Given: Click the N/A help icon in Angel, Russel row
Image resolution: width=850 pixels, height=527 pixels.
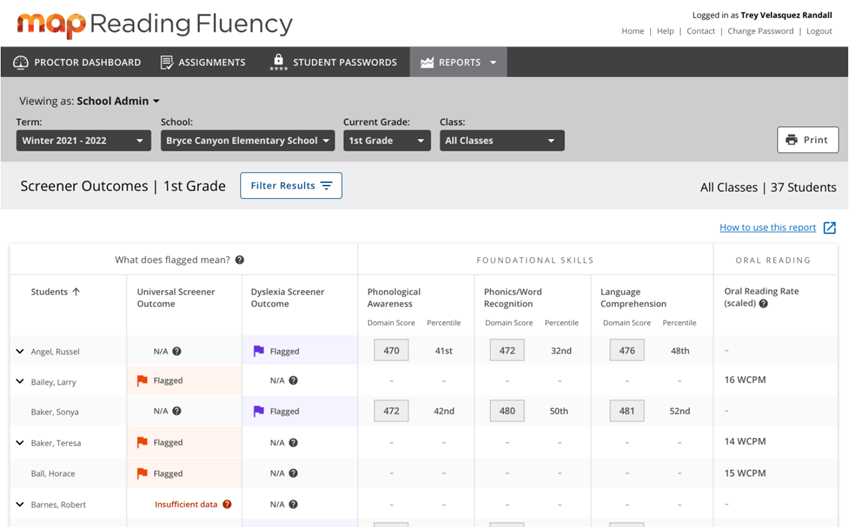Looking at the screenshot, I should pyautogui.click(x=177, y=351).
